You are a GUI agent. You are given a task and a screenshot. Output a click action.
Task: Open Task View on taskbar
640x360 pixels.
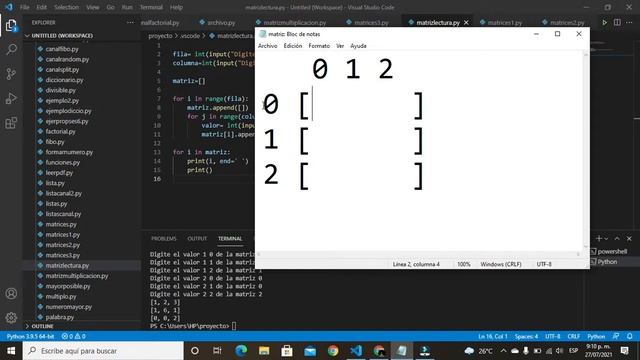click(217, 351)
